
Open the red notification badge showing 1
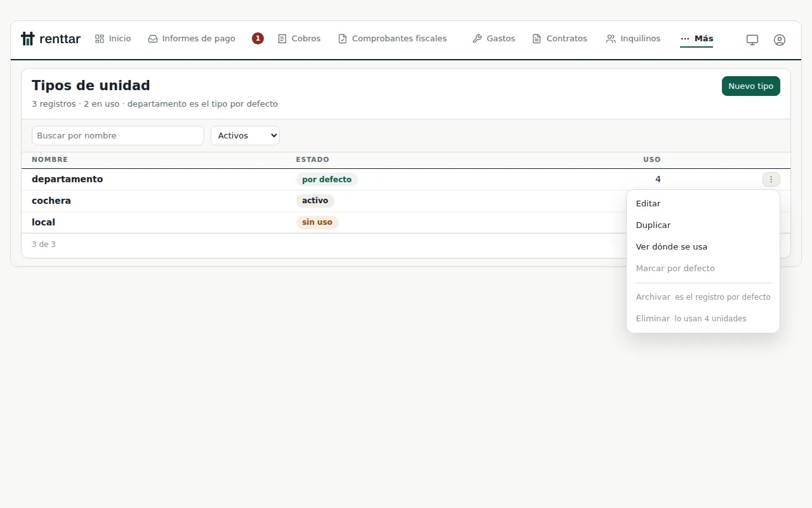pos(258,38)
